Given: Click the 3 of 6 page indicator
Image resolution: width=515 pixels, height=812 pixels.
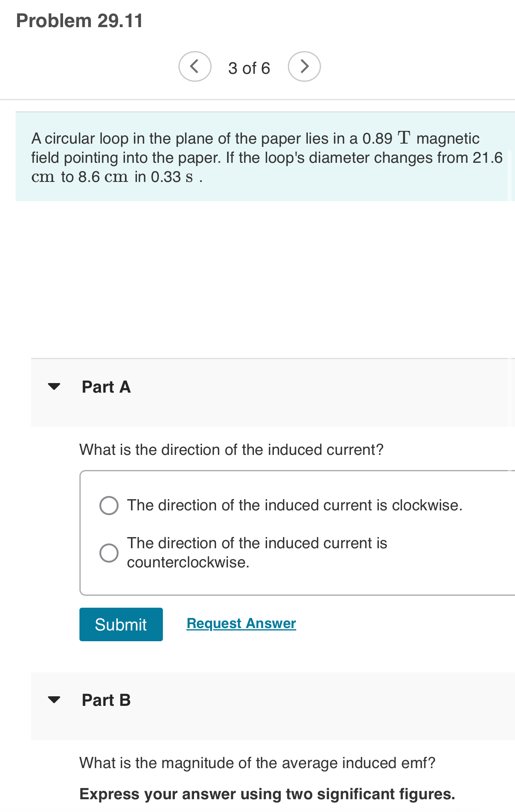Looking at the screenshot, I should tap(248, 67).
